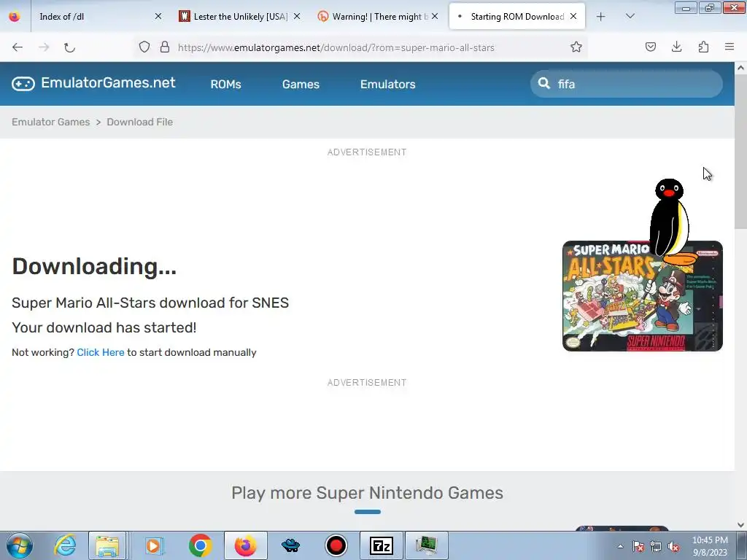This screenshot has height=560, width=747.
Task: Click the Firefox taskbar icon
Action: (245, 545)
